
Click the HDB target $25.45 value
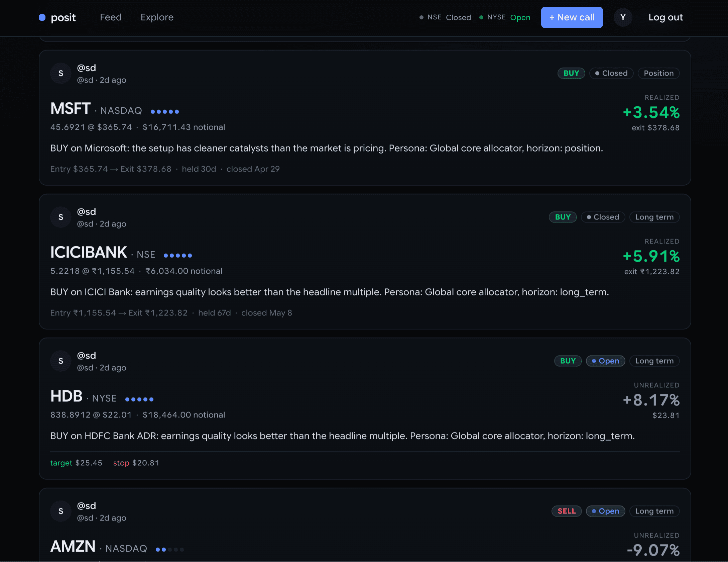pyautogui.click(x=76, y=463)
